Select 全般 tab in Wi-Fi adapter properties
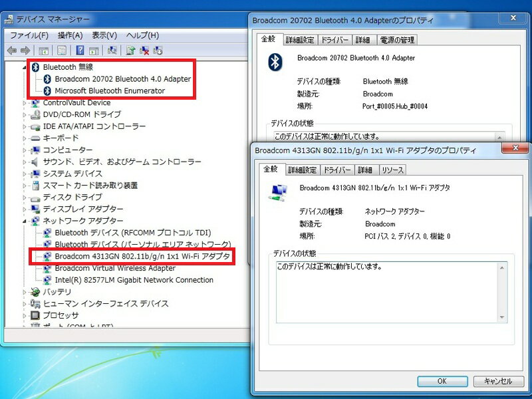Viewport: 532px width, 399px height. tap(271, 169)
